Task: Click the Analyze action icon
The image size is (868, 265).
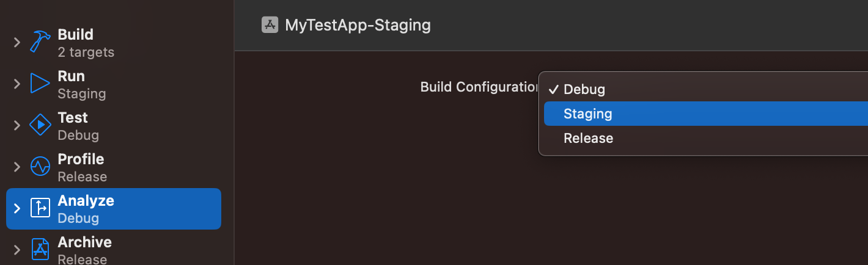Action: tap(40, 208)
